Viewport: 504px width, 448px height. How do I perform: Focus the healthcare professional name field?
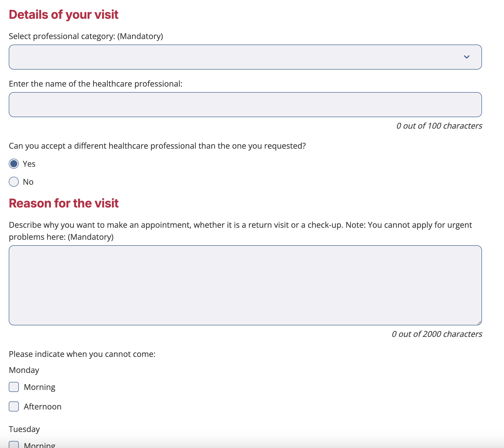pyautogui.click(x=245, y=105)
